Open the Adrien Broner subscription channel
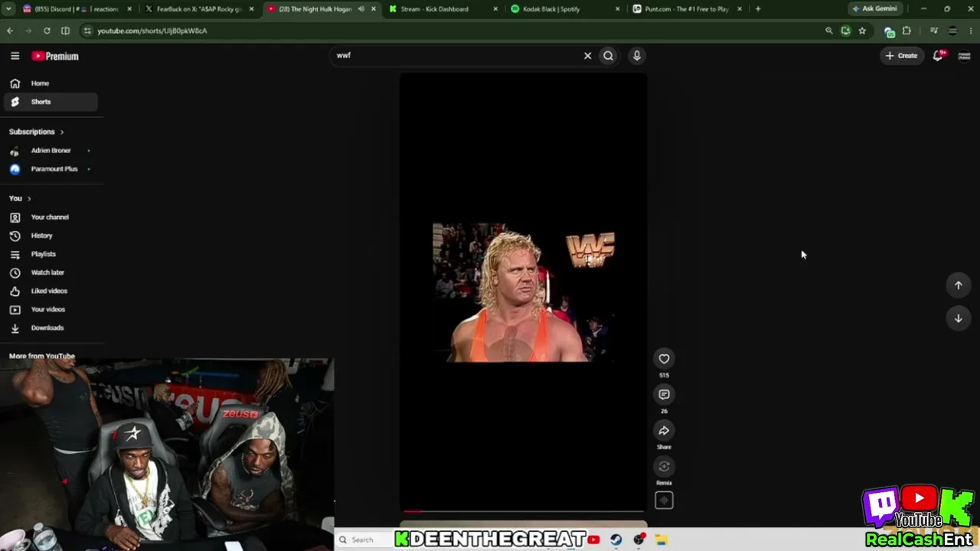Image resolution: width=980 pixels, height=551 pixels. tap(51, 151)
